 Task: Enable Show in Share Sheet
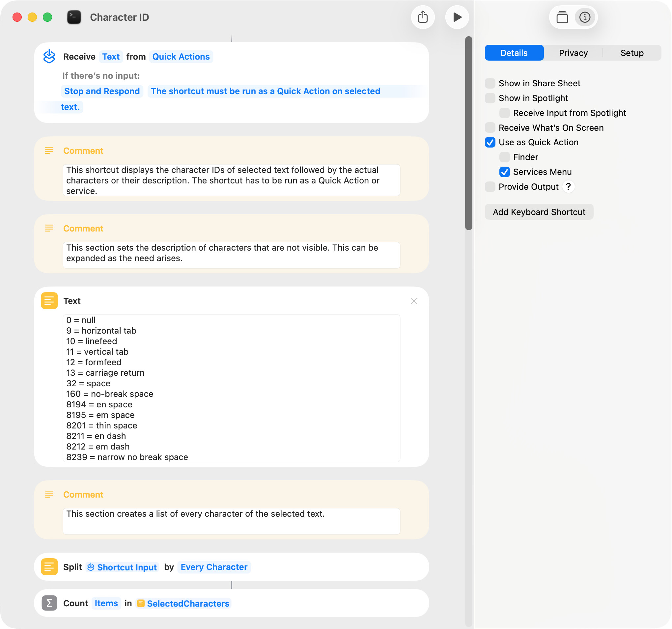[490, 83]
